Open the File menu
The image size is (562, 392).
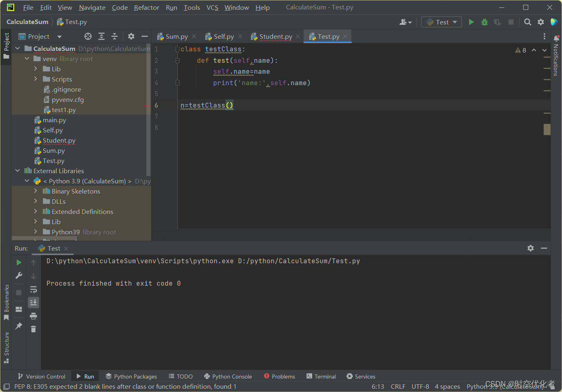[x=28, y=7]
